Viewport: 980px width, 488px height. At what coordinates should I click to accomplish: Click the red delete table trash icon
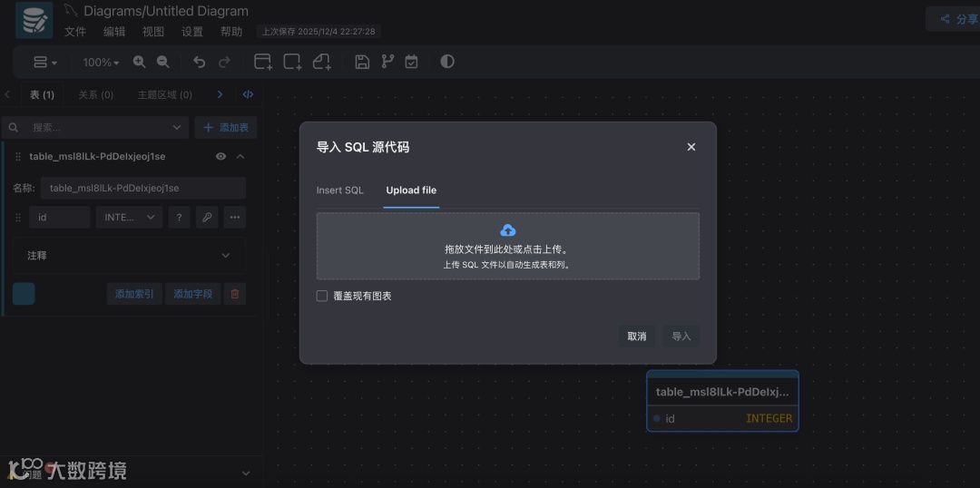(x=235, y=294)
